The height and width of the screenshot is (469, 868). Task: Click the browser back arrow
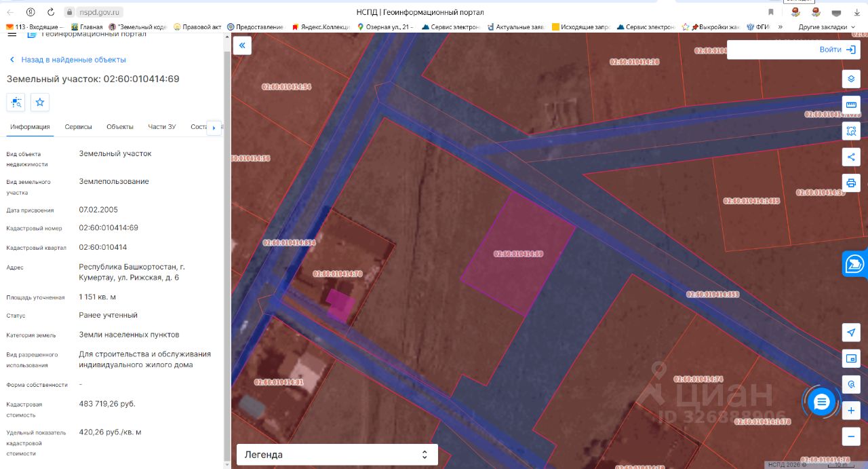pyautogui.click(x=10, y=12)
